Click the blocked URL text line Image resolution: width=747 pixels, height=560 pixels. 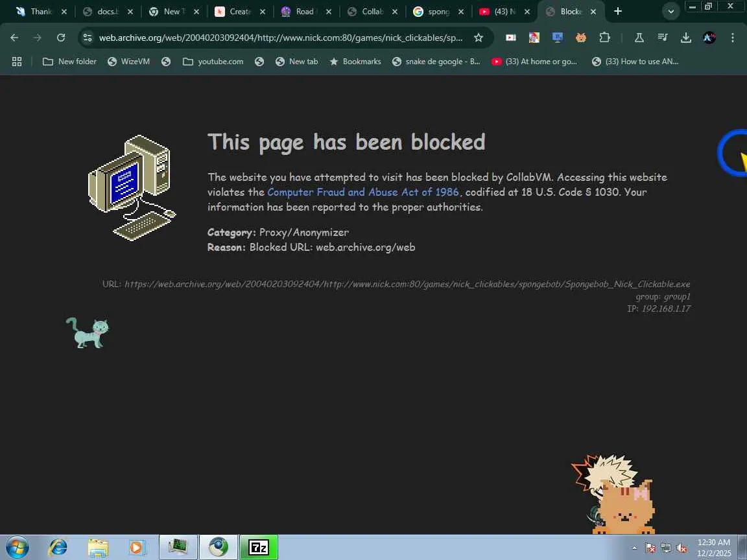point(396,284)
